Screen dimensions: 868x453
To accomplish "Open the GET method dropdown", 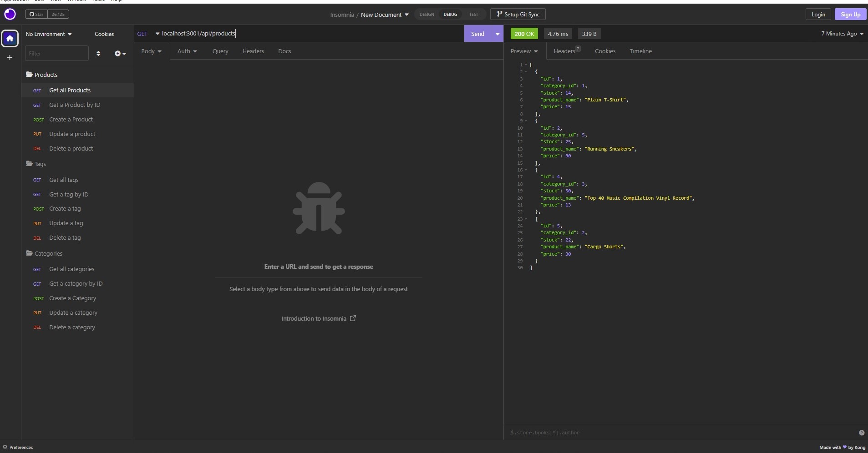I will (148, 34).
